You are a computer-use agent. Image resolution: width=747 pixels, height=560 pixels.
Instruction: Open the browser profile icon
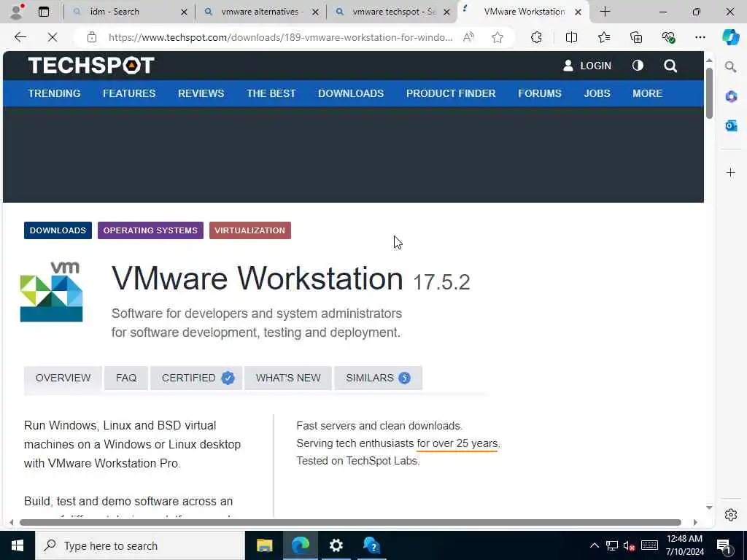click(17, 12)
